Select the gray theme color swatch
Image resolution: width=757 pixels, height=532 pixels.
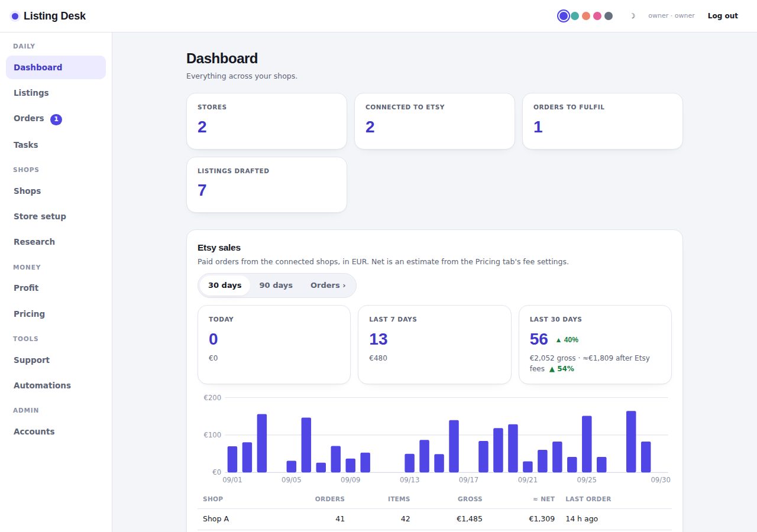pyautogui.click(x=609, y=16)
